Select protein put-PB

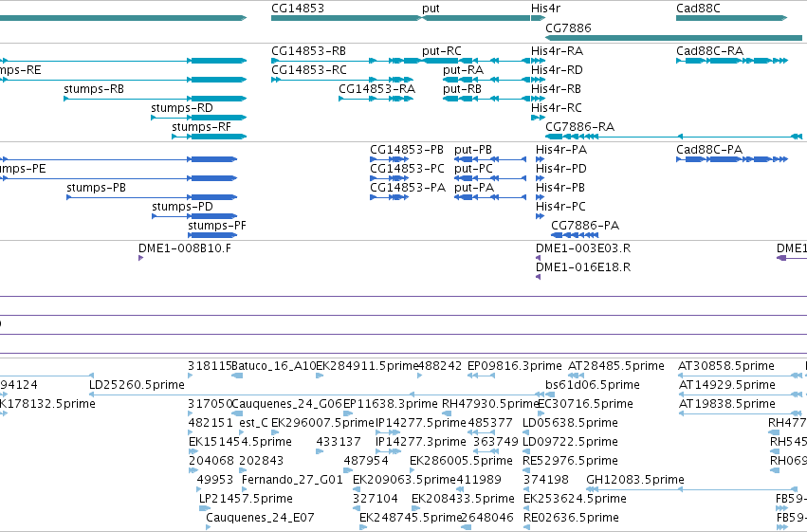490,159
